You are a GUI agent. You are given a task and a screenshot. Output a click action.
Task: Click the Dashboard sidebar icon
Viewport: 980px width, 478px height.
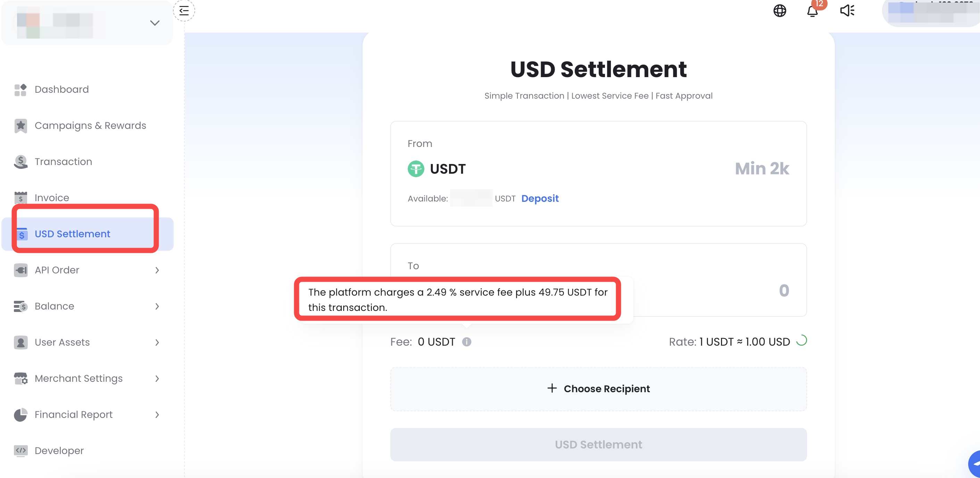tap(20, 90)
